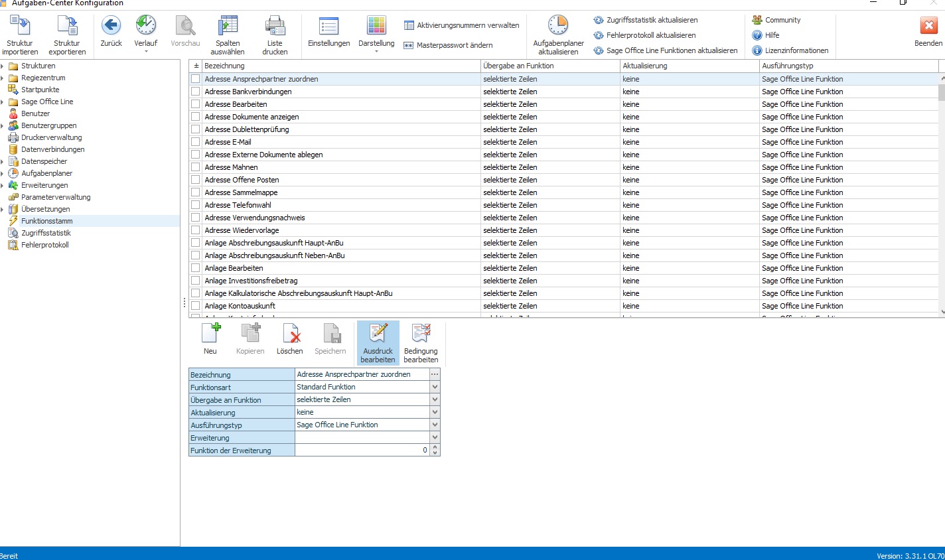The image size is (945, 560).
Task: Open Benutzergruppen in the tree
Action: [48, 125]
